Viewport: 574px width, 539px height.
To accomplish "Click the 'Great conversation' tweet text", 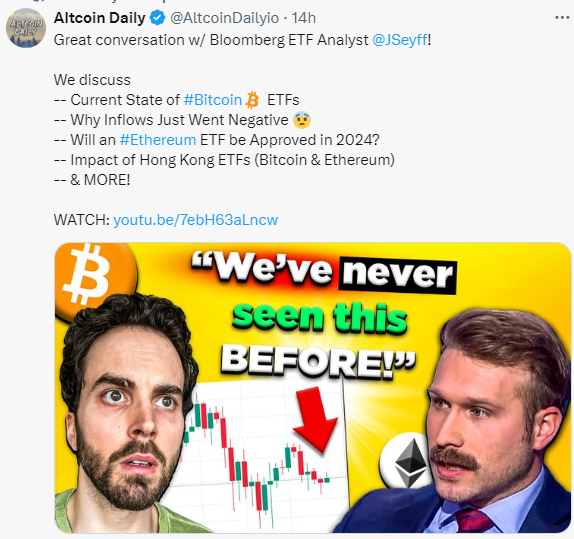I will [242, 40].
